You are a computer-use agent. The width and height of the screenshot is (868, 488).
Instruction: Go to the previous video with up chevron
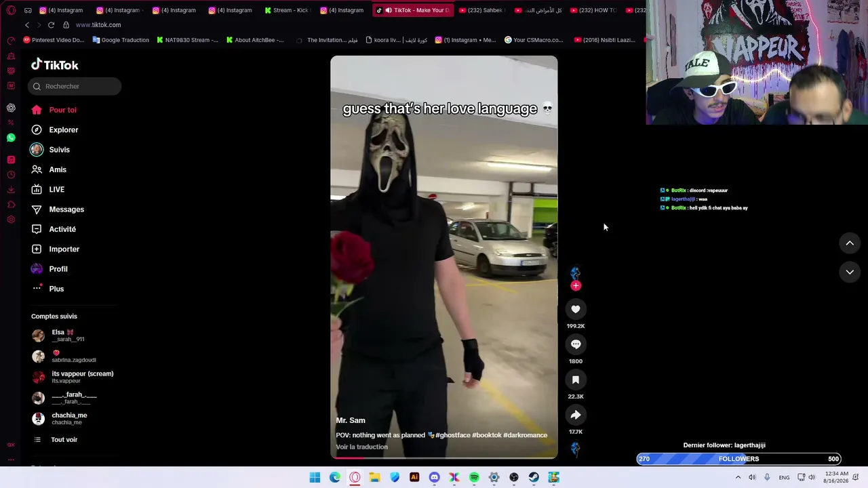point(850,243)
